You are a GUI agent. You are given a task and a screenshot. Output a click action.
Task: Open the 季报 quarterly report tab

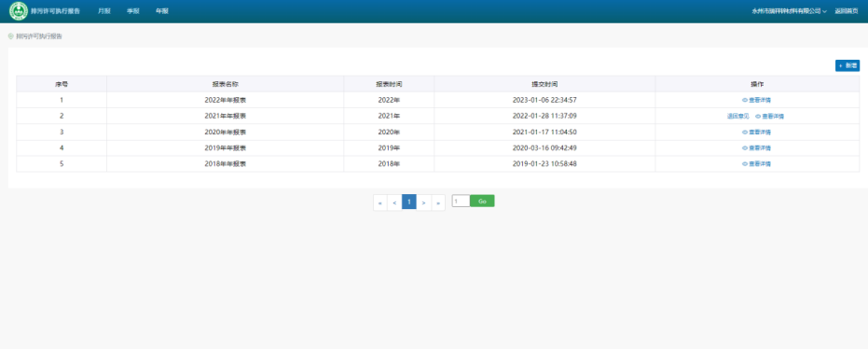[132, 11]
